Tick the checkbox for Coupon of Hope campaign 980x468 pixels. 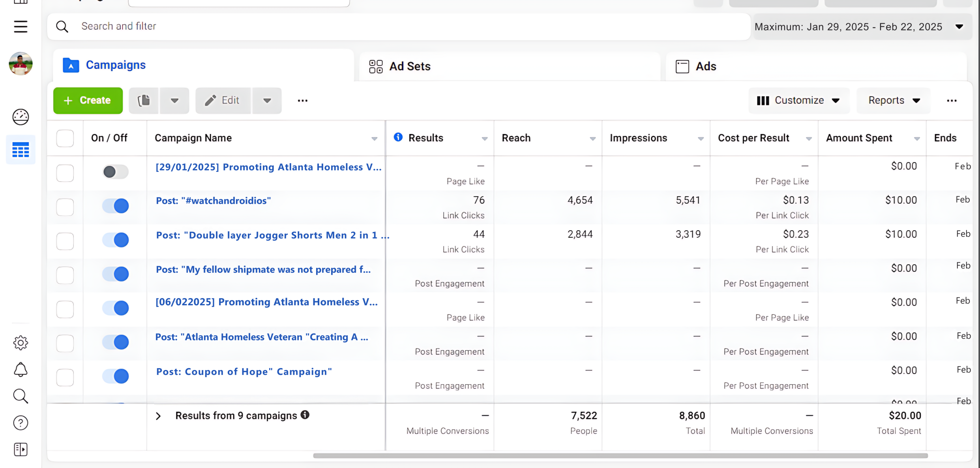click(x=65, y=377)
